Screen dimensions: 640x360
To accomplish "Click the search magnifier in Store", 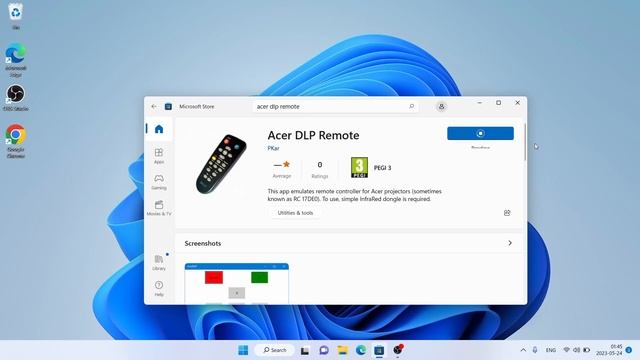I will [411, 107].
